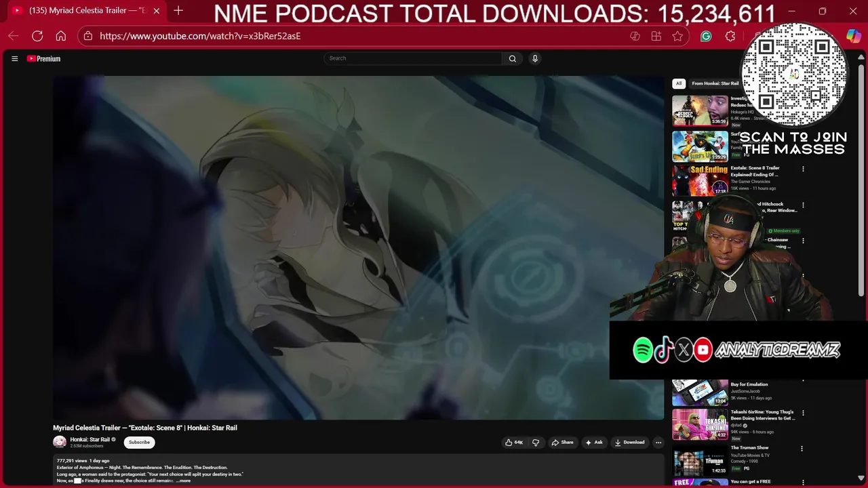Open options menu for You can get a FREE

803,483
